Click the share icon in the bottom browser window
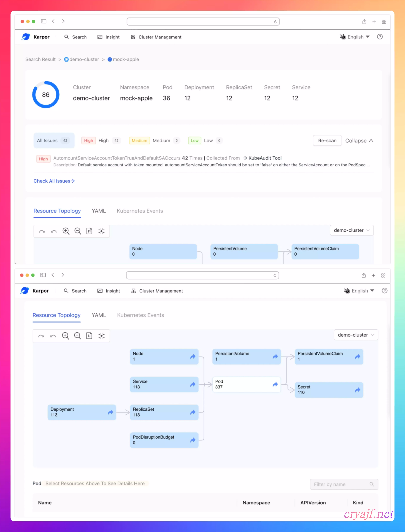The height and width of the screenshot is (532, 405). click(364, 275)
